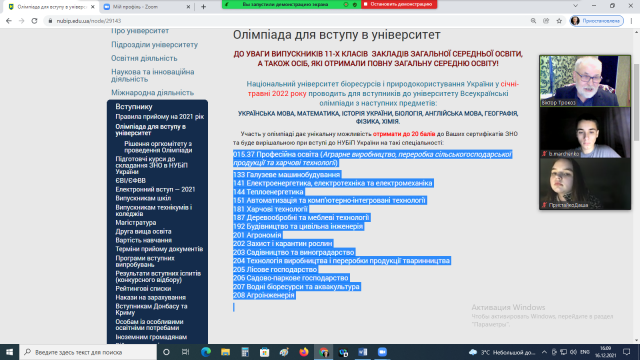Open a new browser tab
Viewport: 640px width, 360px height.
click(x=203, y=7)
